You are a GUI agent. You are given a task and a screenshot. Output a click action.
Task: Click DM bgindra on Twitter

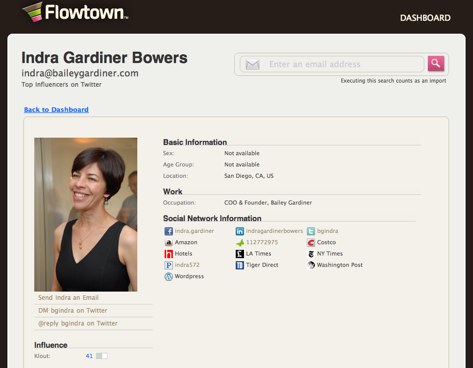73,311
